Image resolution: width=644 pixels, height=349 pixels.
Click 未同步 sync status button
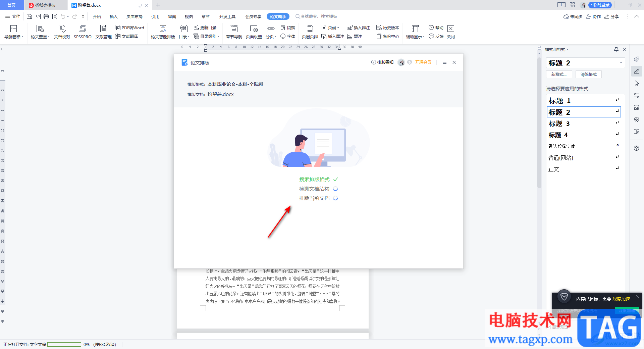tap(573, 16)
